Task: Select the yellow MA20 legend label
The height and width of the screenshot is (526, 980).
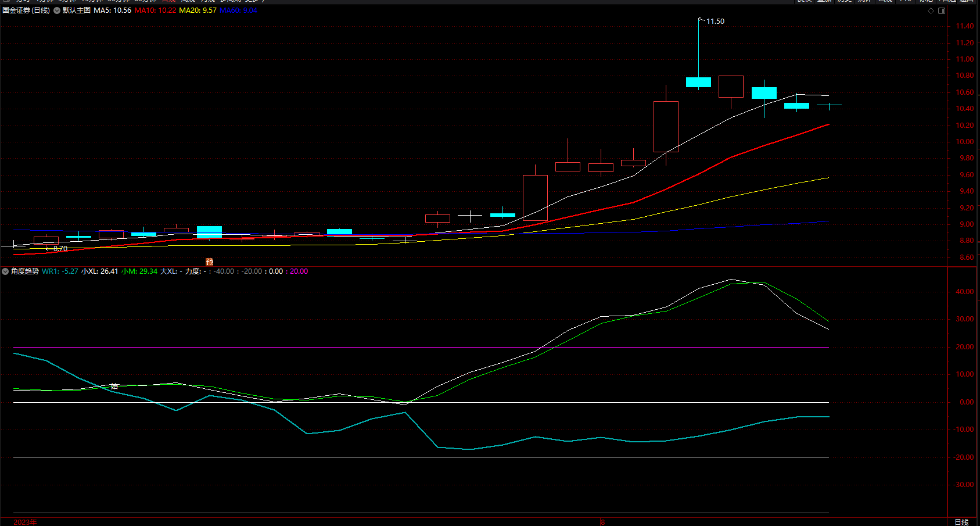Action: click(198, 10)
